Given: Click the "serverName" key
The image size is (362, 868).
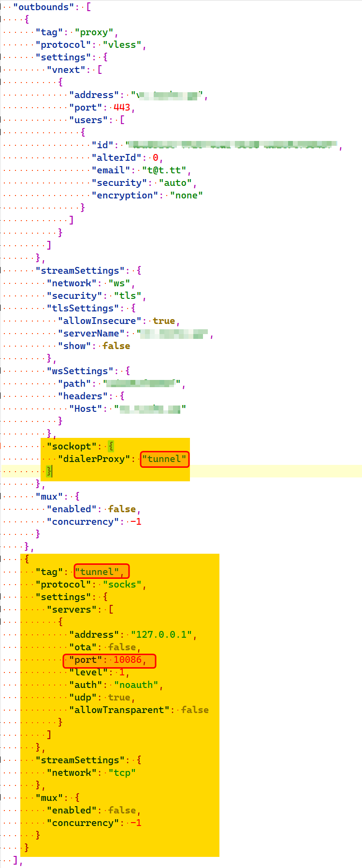Looking at the screenshot, I should pos(91,334).
